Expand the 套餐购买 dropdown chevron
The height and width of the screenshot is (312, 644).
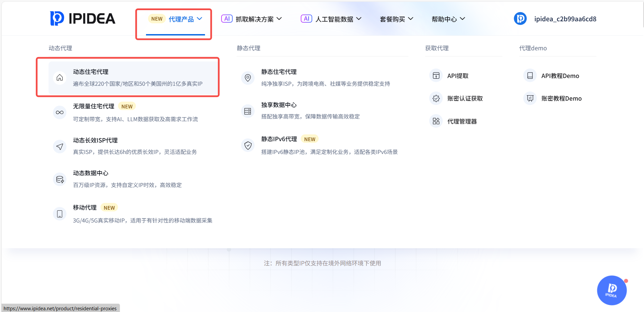[411, 19]
